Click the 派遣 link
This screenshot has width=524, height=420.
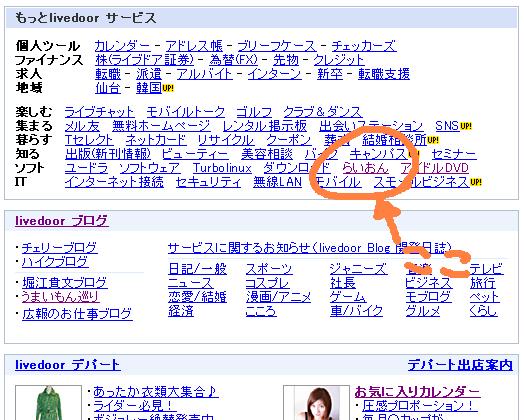(149, 74)
